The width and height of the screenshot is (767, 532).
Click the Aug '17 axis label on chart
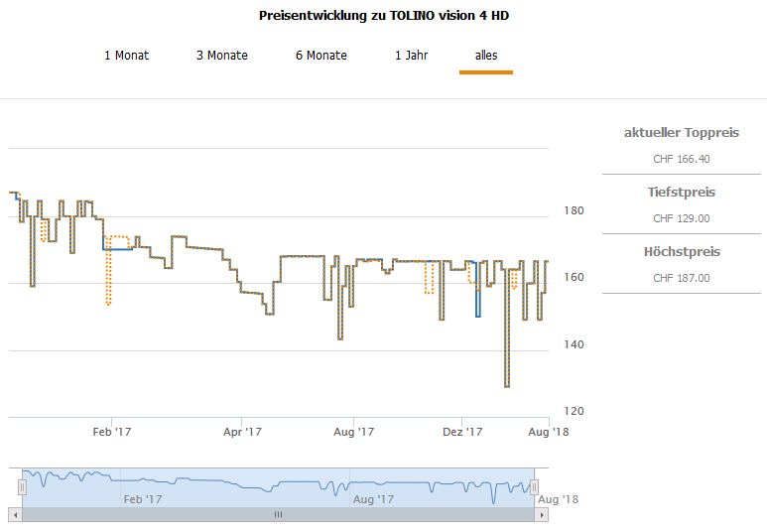[x=353, y=432]
